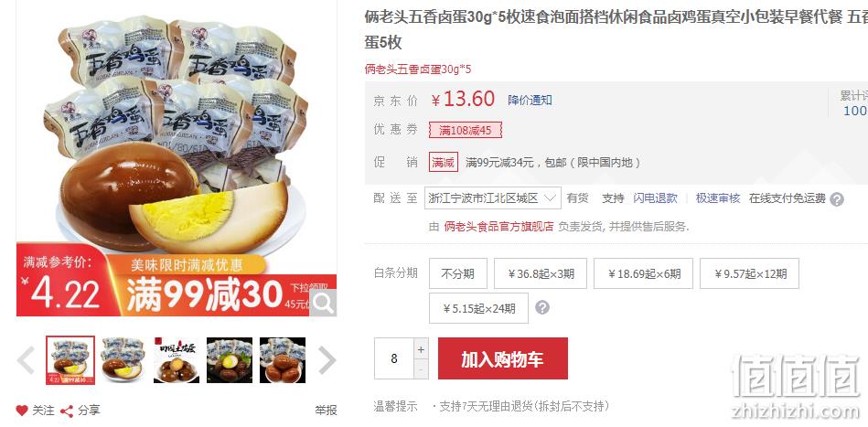
Task: Click the heart 关注 favorite icon
Action: coord(22,411)
